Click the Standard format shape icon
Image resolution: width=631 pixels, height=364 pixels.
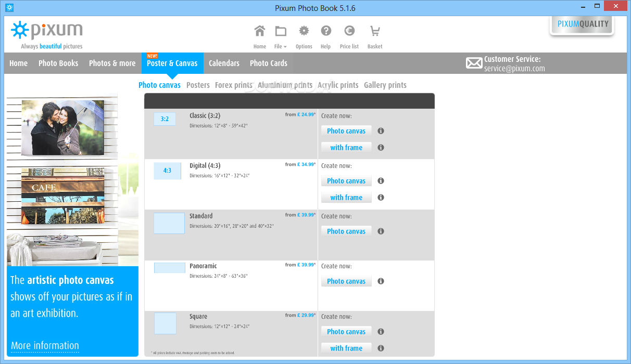[169, 223]
